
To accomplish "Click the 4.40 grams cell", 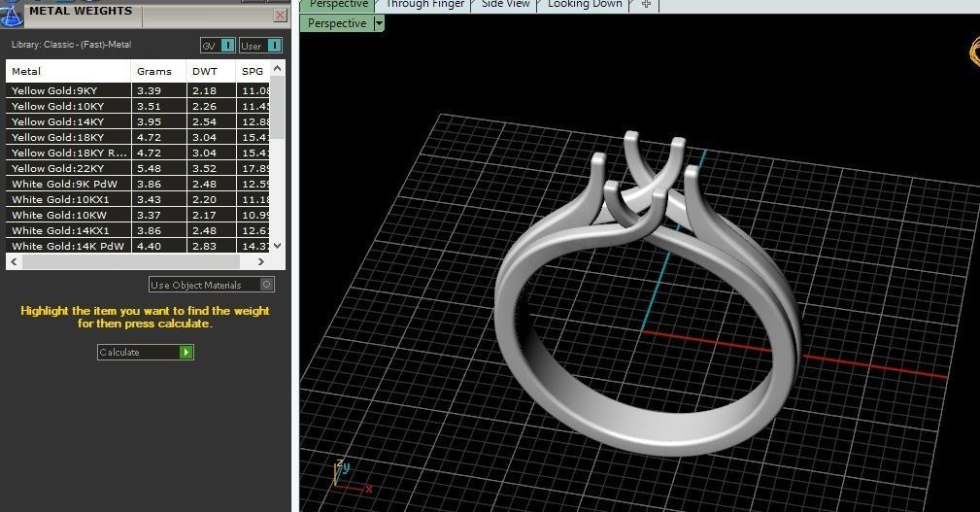I will (x=159, y=246).
